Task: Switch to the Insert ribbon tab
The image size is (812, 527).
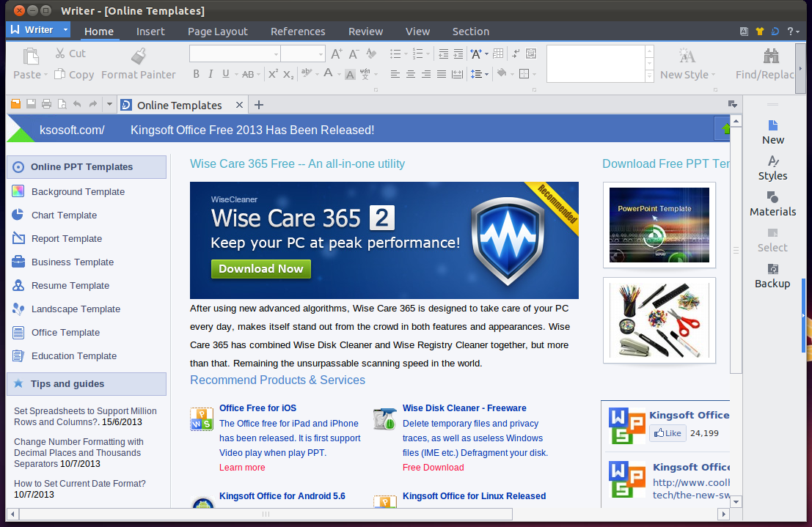Action: (150, 32)
